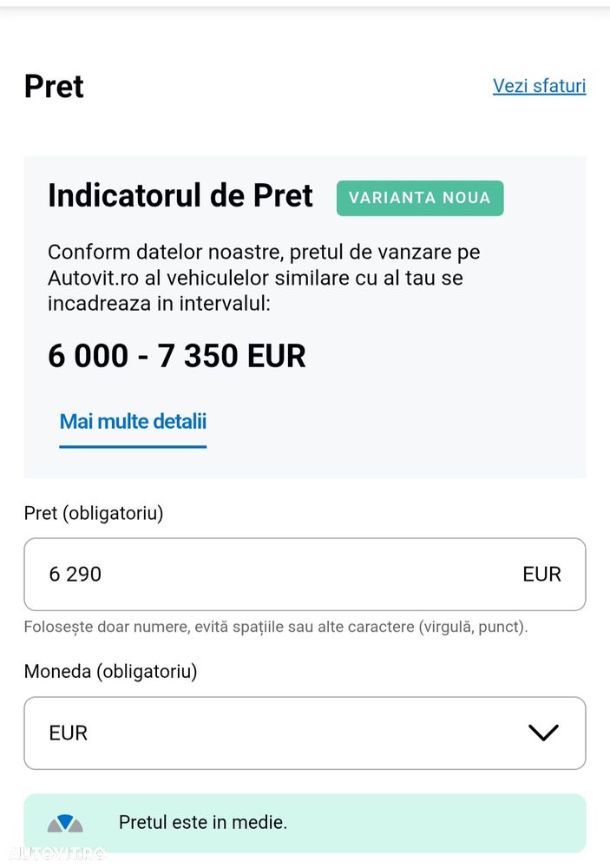610x868 pixels.
Task: Click the green VARIANTA NOUA badge
Action: (x=420, y=198)
